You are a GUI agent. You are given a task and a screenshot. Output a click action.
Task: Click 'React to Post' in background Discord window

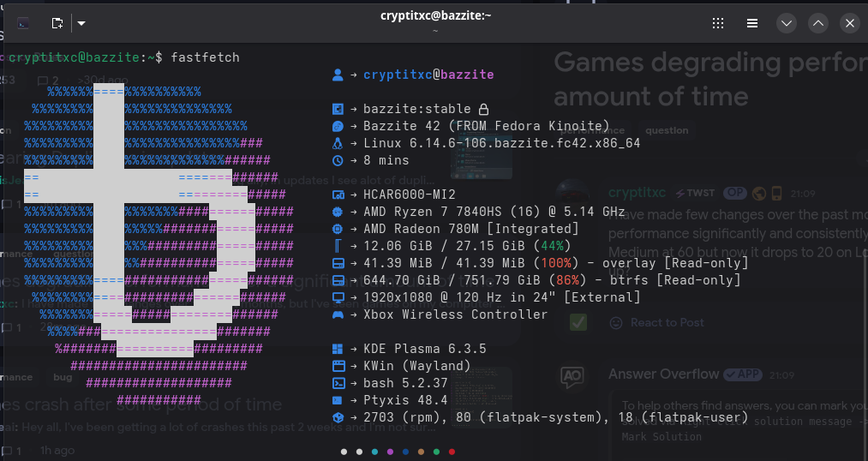tap(656, 323)
